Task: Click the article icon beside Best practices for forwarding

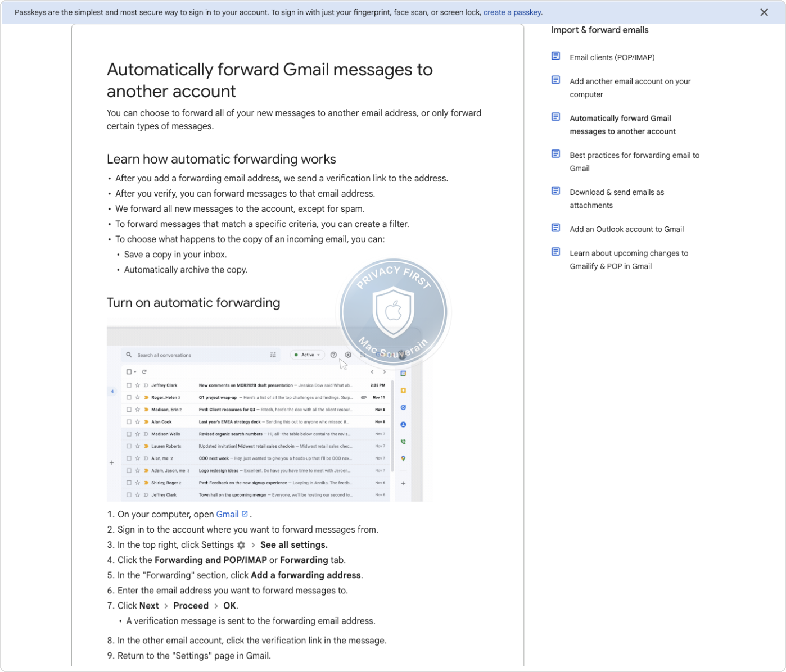Action: (555, 154)
